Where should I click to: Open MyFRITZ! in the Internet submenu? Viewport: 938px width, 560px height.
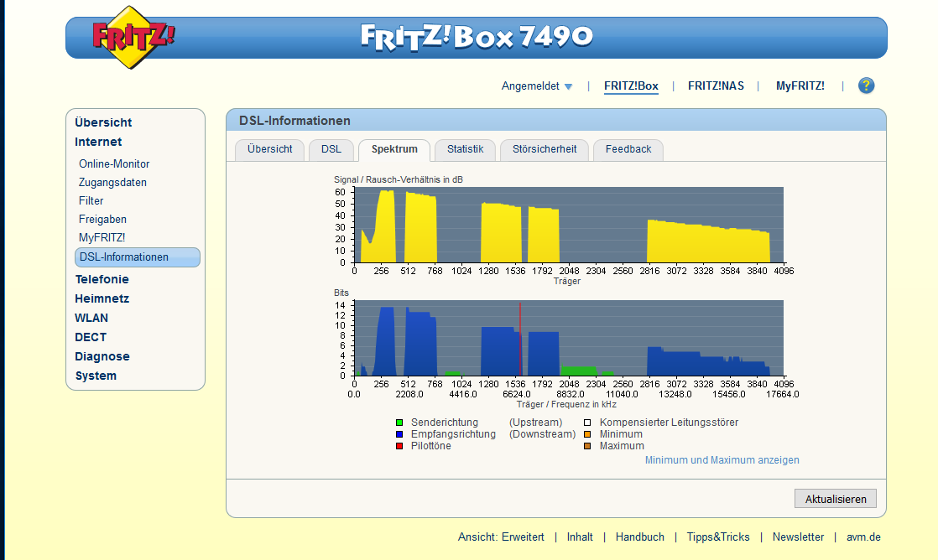click(x=102, y=238)
